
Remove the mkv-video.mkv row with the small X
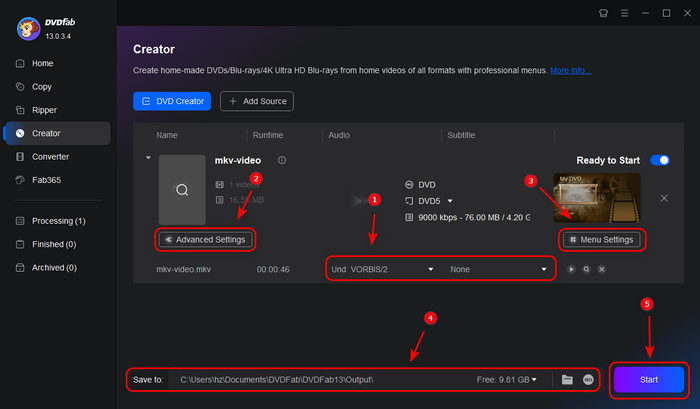[603, 269]
